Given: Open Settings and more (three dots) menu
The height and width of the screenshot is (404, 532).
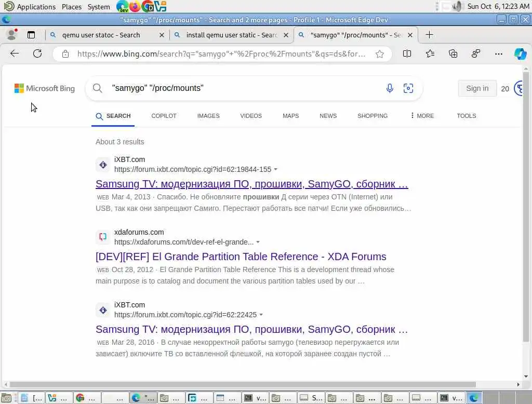Looking at the screenshot, I should coord(498,53).
